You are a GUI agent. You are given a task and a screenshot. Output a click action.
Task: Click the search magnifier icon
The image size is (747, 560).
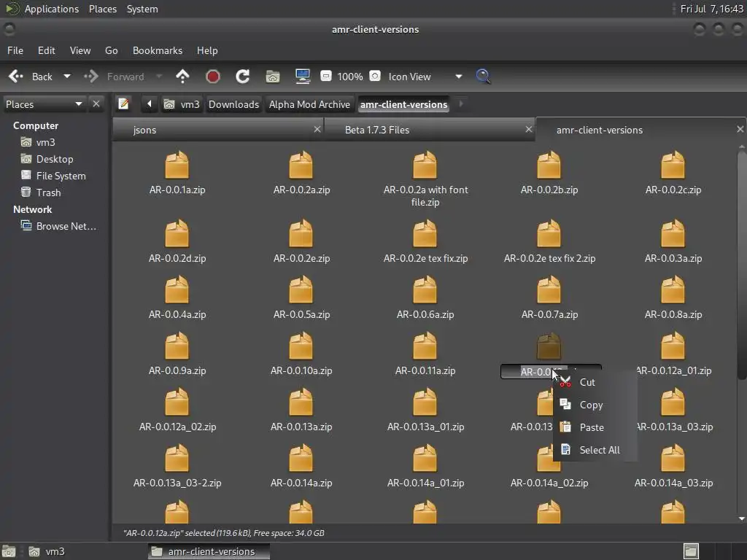[x=483, y=77]
